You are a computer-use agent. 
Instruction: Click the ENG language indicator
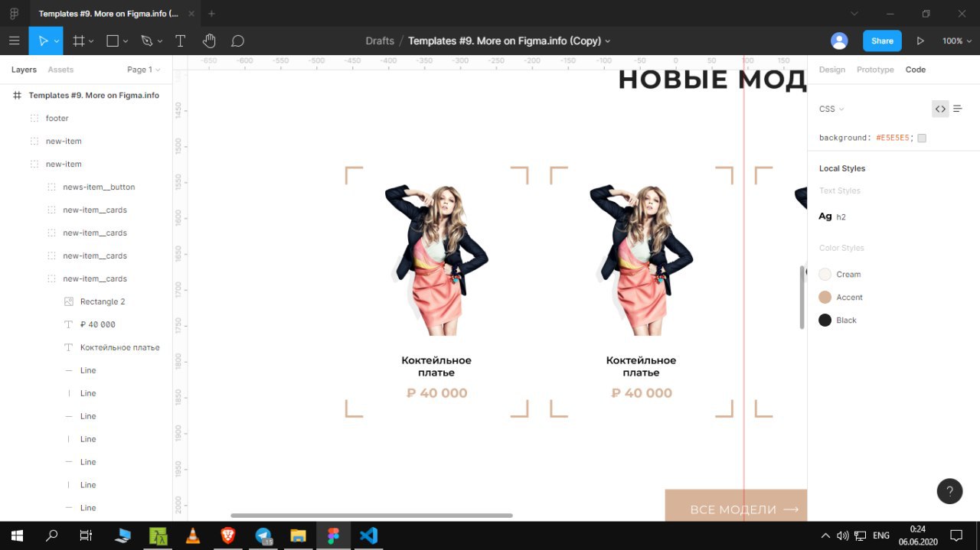click(x=881, y=535)
